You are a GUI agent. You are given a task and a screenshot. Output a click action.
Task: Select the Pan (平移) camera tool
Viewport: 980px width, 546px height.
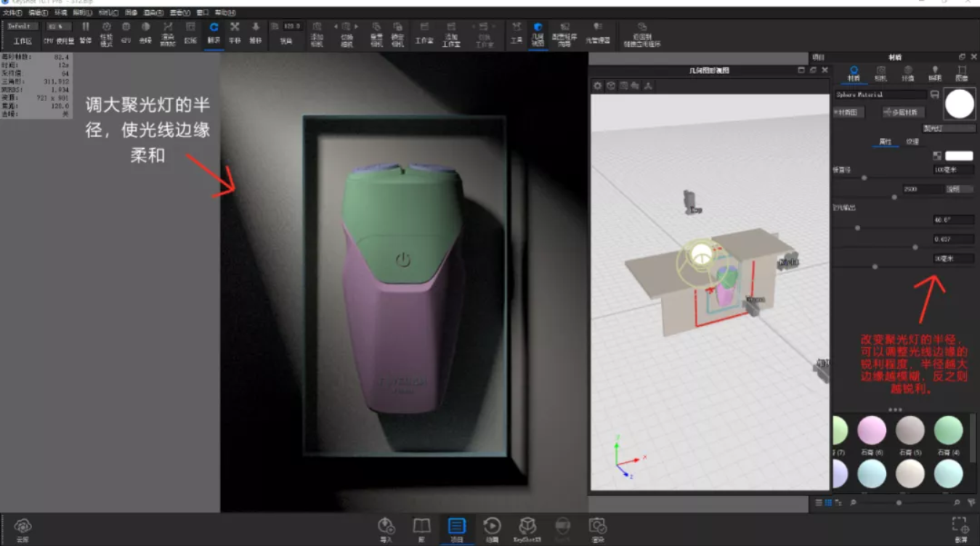point(235,33)
